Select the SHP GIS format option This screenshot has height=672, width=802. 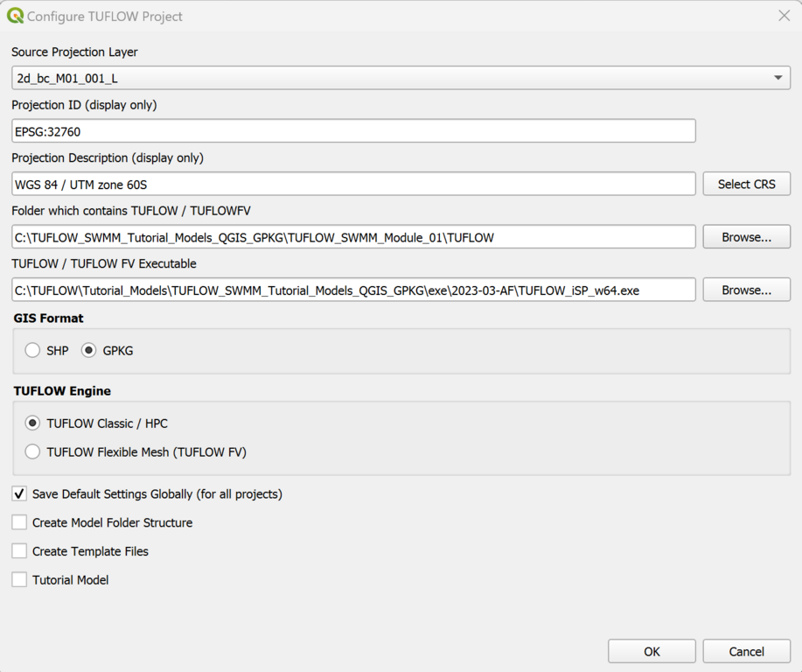pos(33,350)
